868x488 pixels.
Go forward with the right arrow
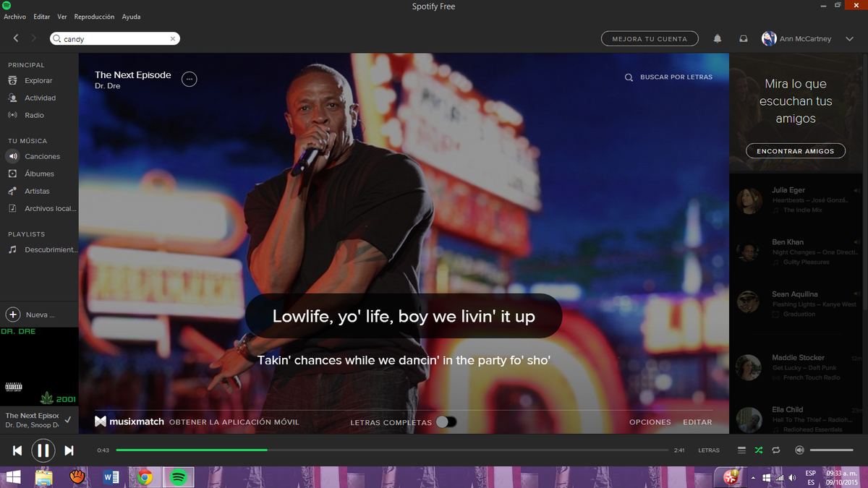click(x=33, y=38)
